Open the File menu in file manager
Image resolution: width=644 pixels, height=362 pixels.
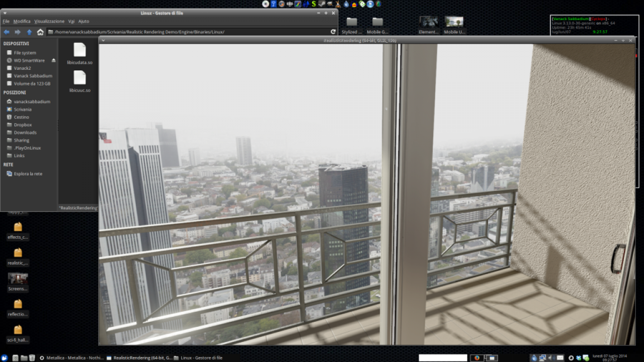click(x=6, y=21)
